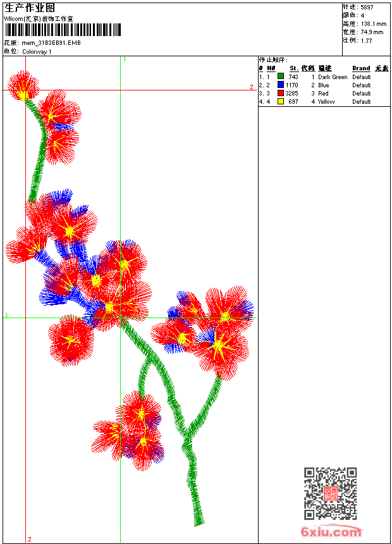392x544 pixels.
Task: Click the green guide marker labeled 1 at top
Action: click(x=125, y=59)
